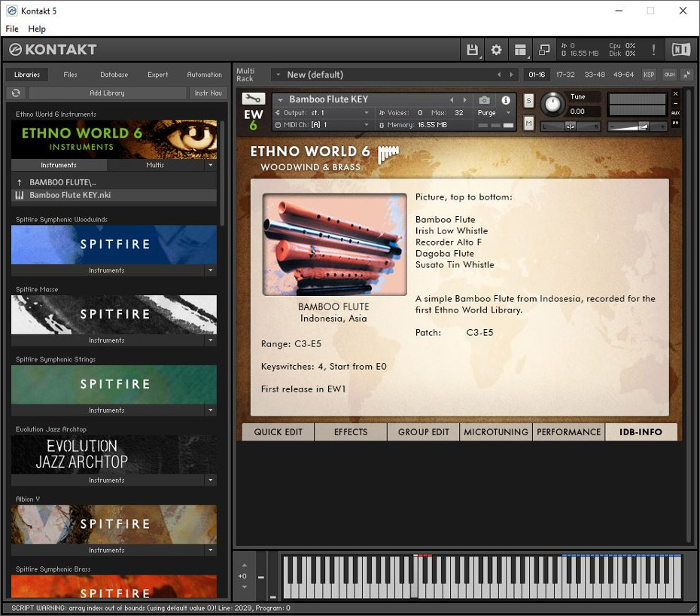Open the Help menu
This screenshot has width=700, height=616.
(x=37, y=29)
